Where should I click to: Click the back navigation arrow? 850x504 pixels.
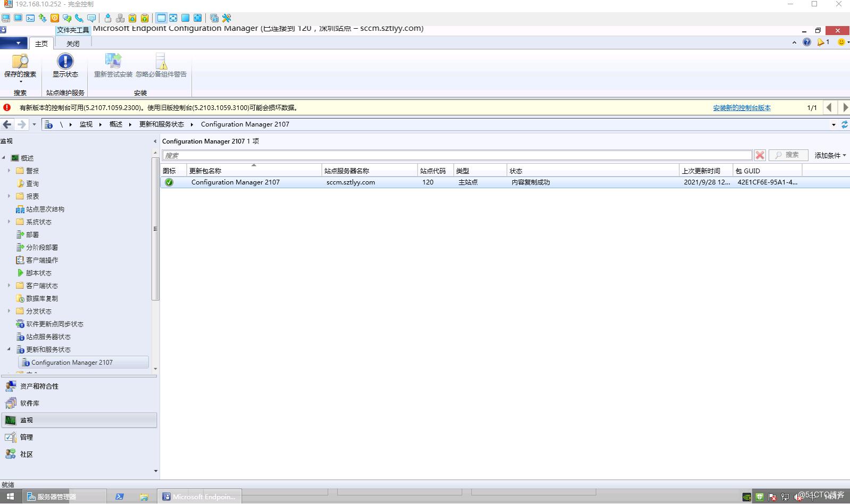(7, 124)
